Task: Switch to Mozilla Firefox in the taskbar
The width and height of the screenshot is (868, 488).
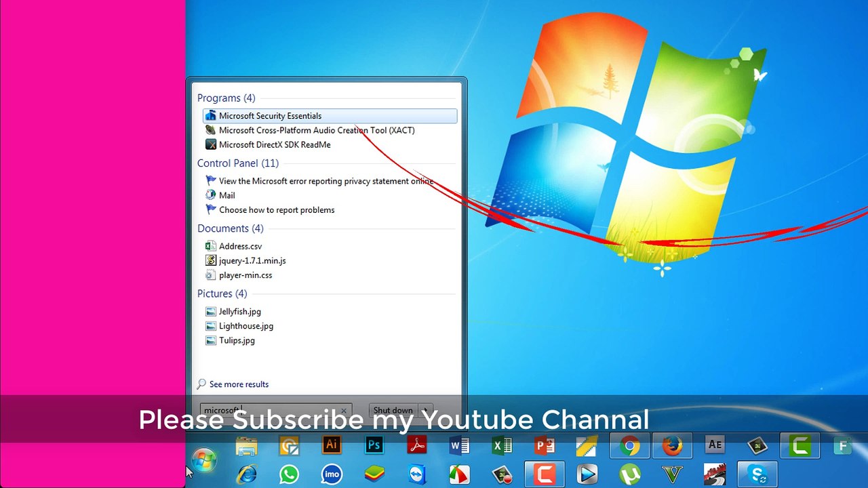Action: click(672, 446)
